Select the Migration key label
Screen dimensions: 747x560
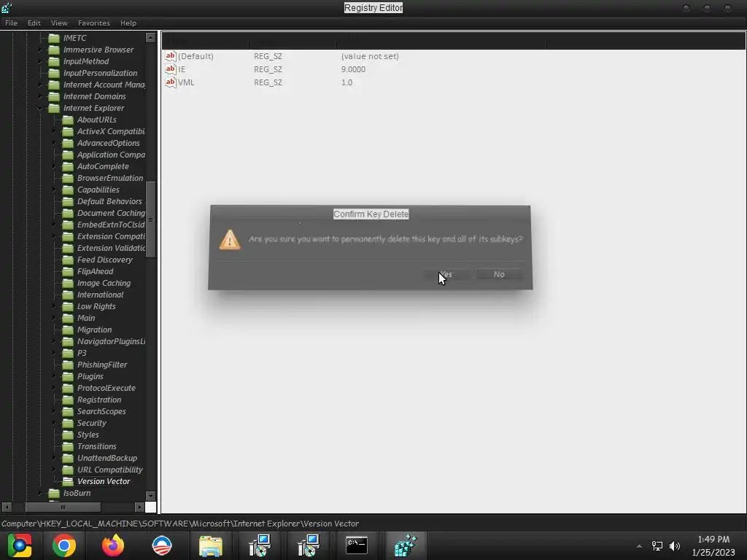(94, 330)
